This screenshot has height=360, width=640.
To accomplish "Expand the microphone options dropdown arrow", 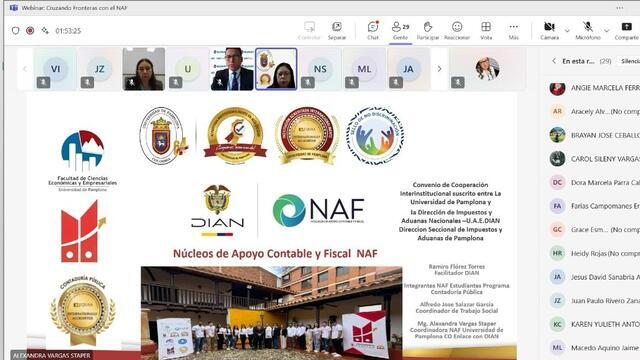I will coord(607,31).
